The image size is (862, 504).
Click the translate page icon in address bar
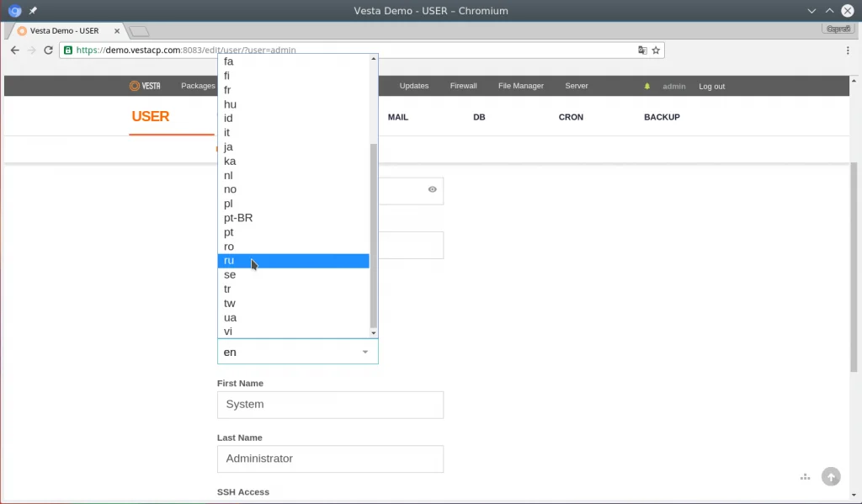tap(642, 50)
